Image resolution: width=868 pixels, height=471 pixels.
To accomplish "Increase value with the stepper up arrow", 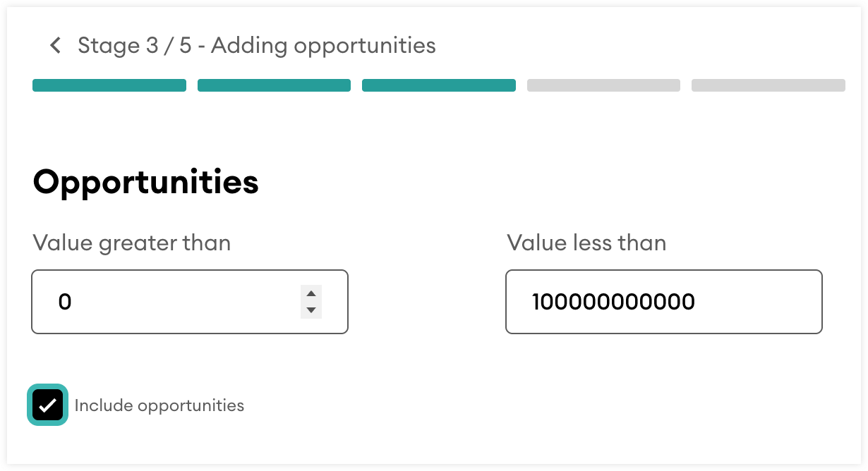I will pos(311,293).
